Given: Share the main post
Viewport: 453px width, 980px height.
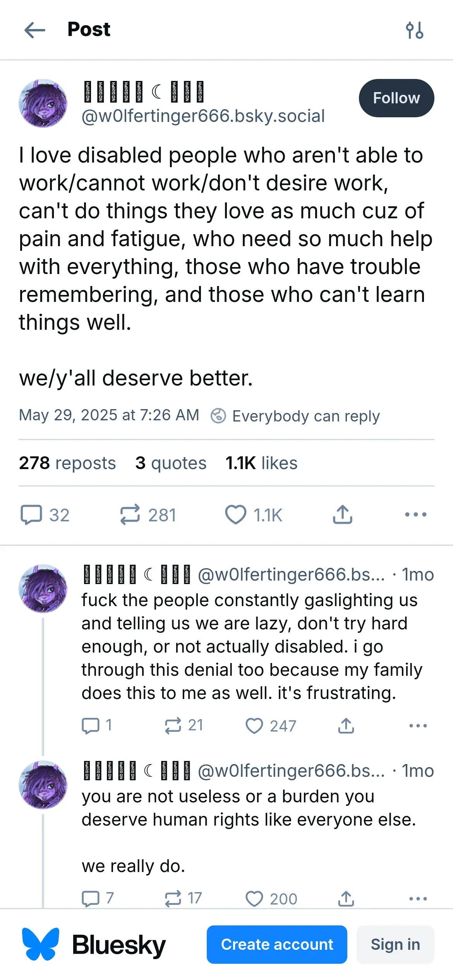Looking at the screenshot, I should pyautogui.click(x=343, y=515).
